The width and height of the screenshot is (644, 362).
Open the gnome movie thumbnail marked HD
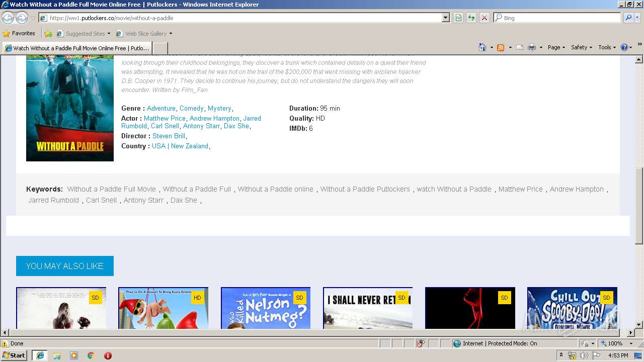tap(163, 308)
